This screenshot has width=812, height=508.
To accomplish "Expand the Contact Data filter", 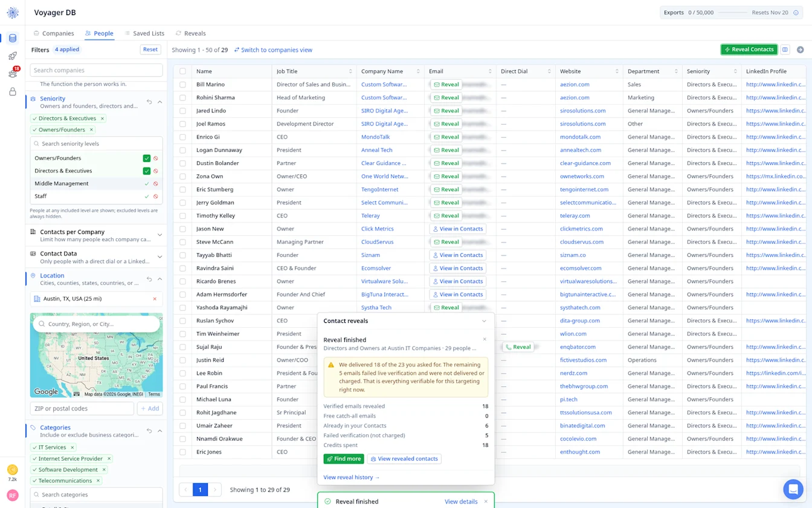I will (159, 257).
